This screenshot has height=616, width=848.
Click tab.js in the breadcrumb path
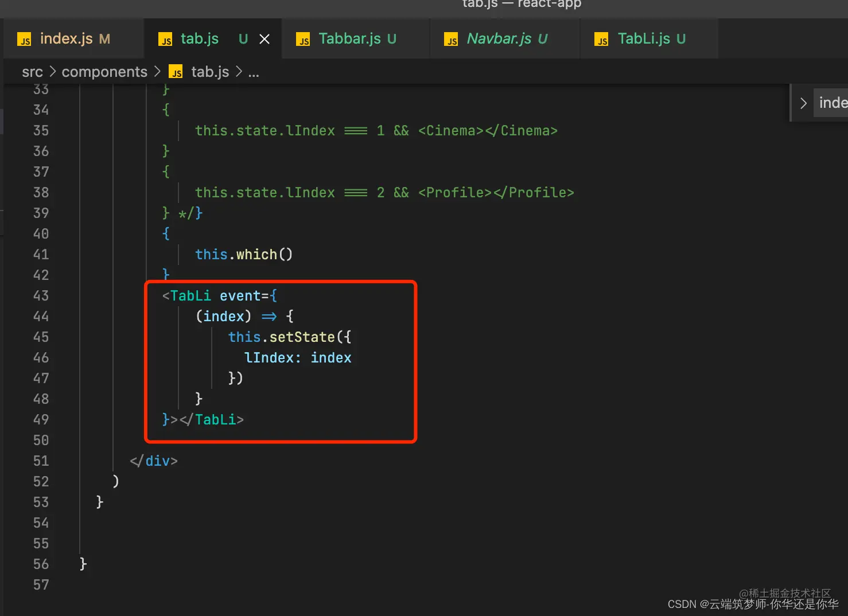210,72
